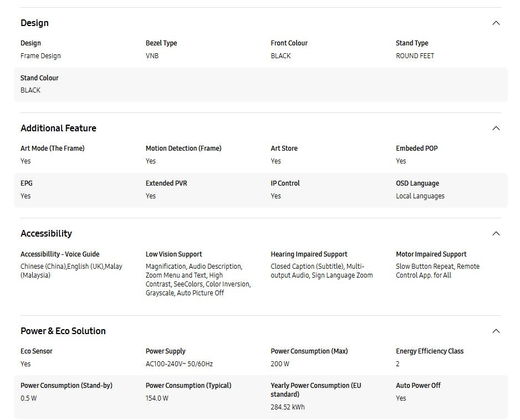Click the Energy Efficiency Class label
The width and height of the screenshot is (520, 420).
point(430,351)
